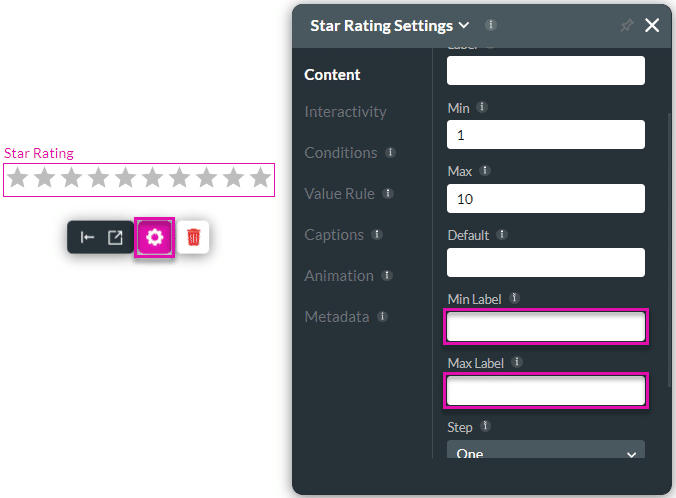
Task: Click the info icon beside the Max Label field
Action: tap(517, 362)
